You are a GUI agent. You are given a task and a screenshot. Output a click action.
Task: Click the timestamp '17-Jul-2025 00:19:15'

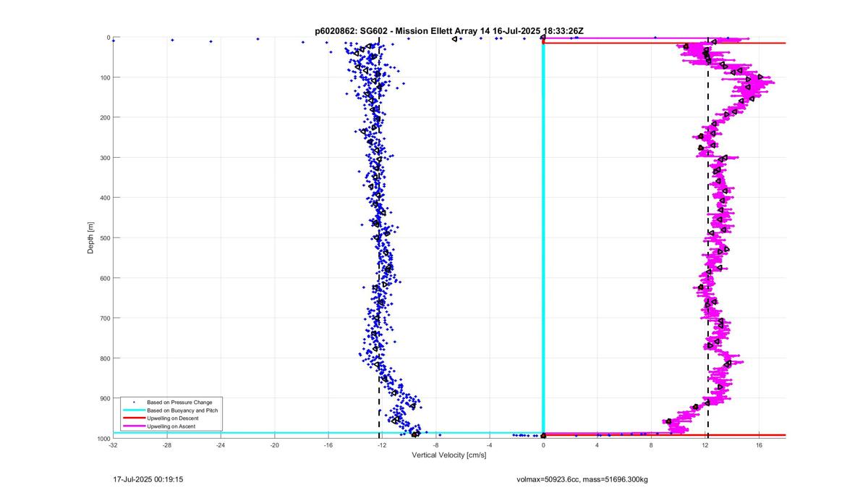pos(148,479)
